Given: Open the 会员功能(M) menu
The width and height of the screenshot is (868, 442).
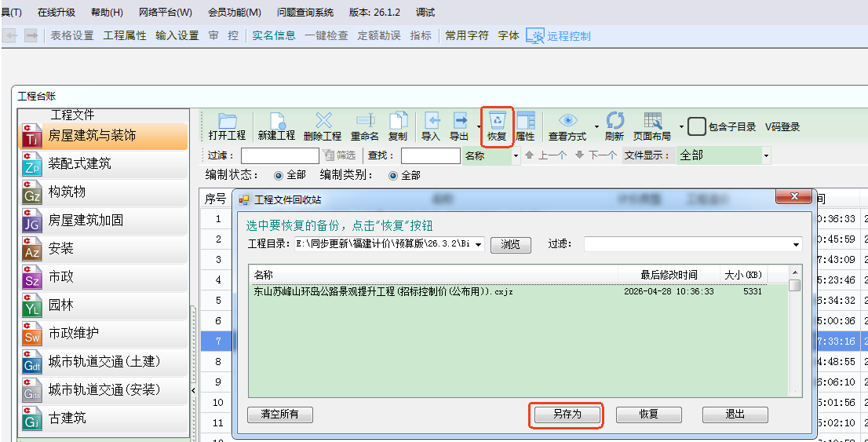Looking at the screenshot, I should point(235,13).
